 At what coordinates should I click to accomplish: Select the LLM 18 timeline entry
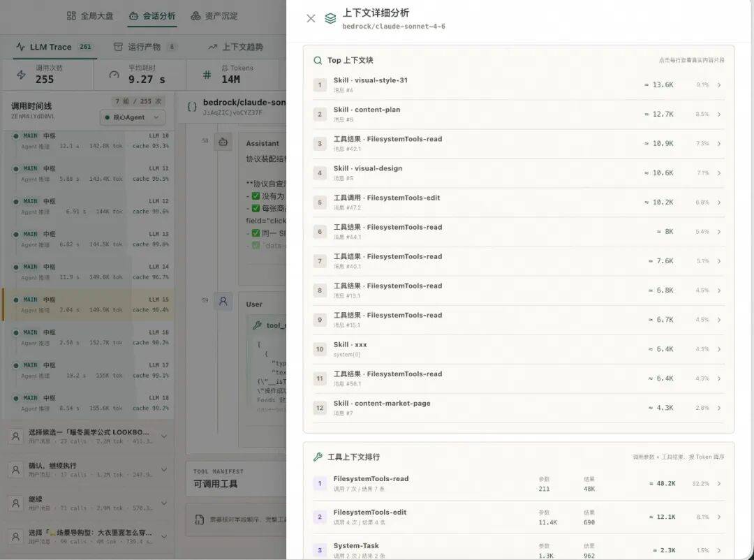click(x=89, y=403)
